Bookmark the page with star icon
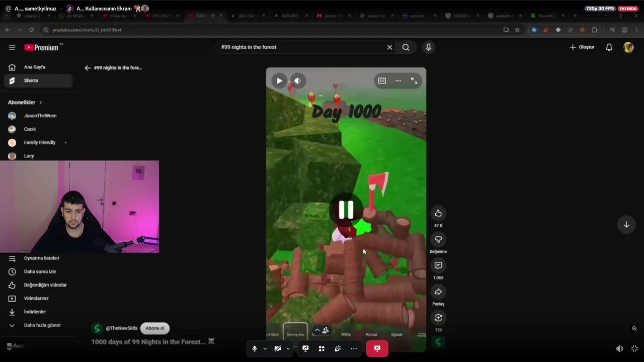This screenshot has width=644, height=362. click(517, 30)
